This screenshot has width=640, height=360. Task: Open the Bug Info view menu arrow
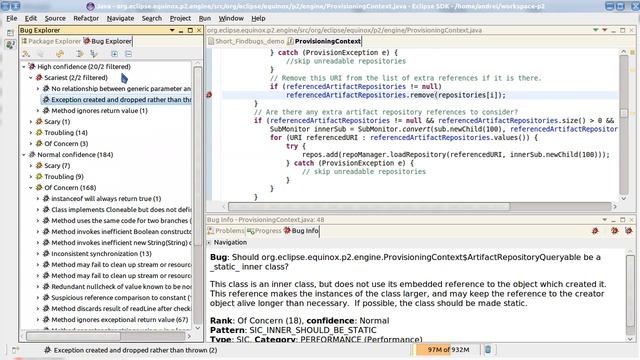point(604,220)
